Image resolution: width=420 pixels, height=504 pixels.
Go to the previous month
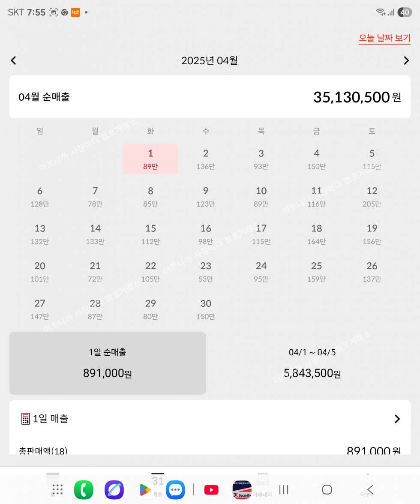click(x=13, y=60)
